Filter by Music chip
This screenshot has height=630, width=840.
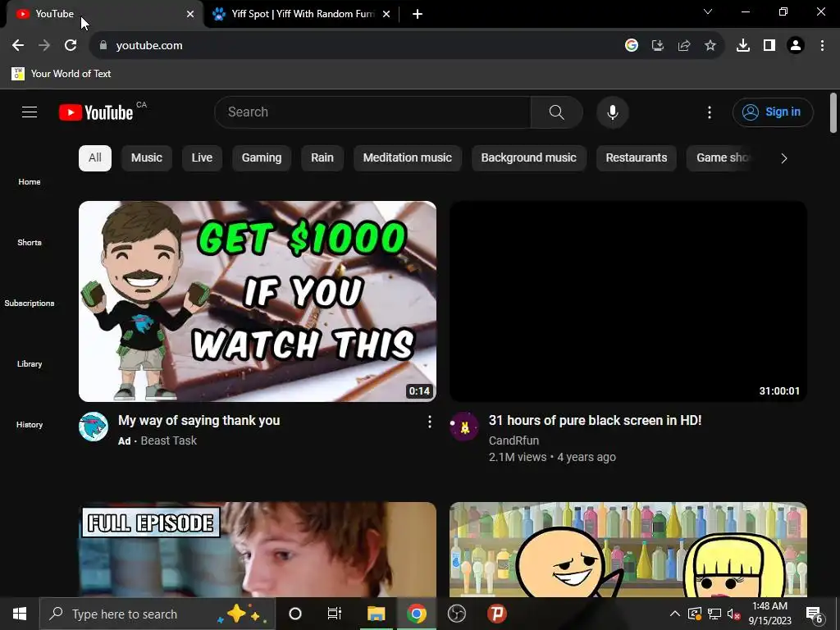point(147,158)
